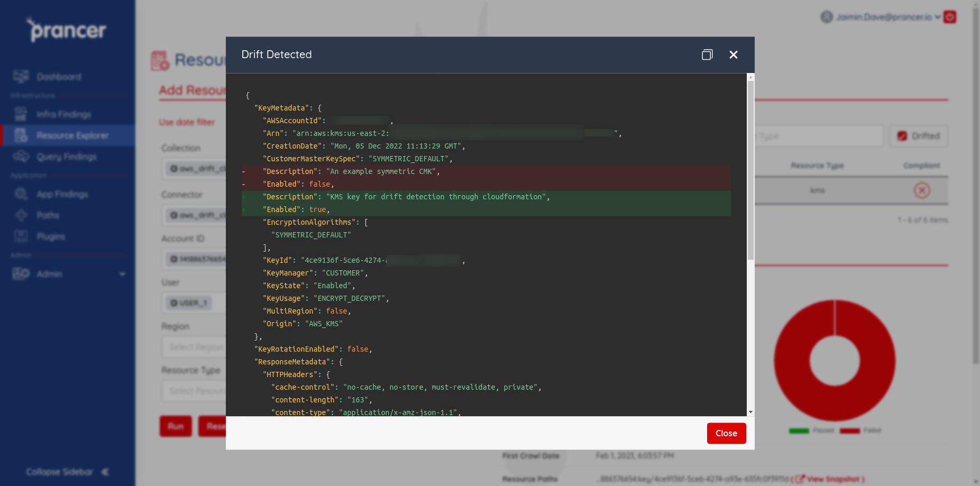
Task: Click the X icon in Drift Detected header
Action: tap(733, 54)
